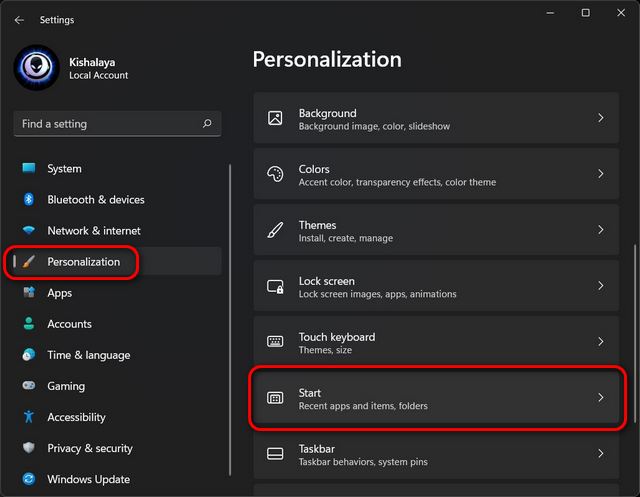Click the sidebar vertical scrollbar
Image resolution: width=640 pixels, height=497 pixels.
(230, 320)
